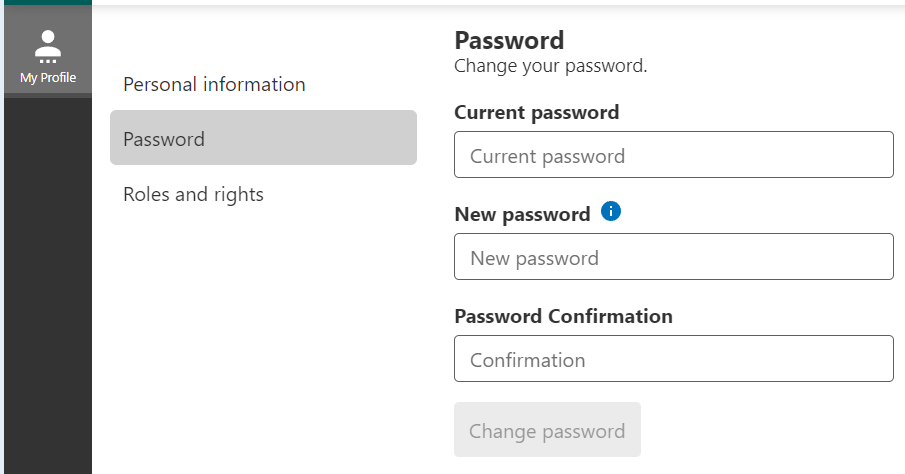Open My Profile from the sidebar icon
Screen dimensions: 905x474
point(48,43)
